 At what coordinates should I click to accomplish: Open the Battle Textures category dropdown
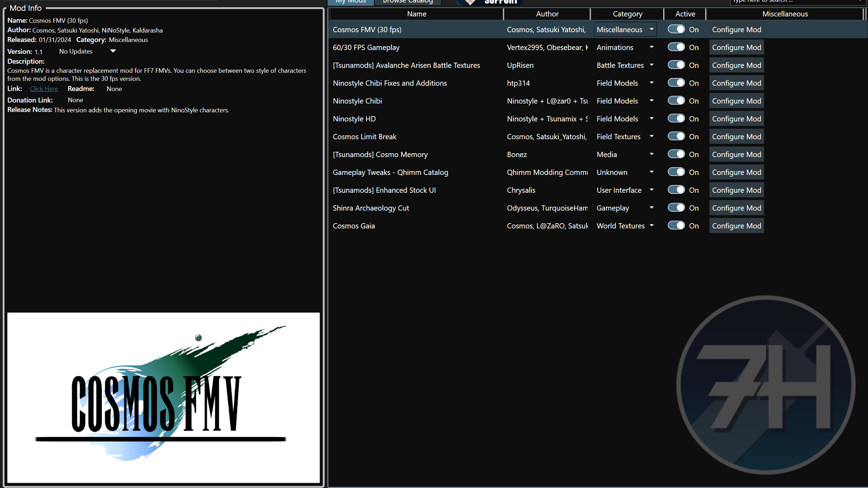click(625, 65)
